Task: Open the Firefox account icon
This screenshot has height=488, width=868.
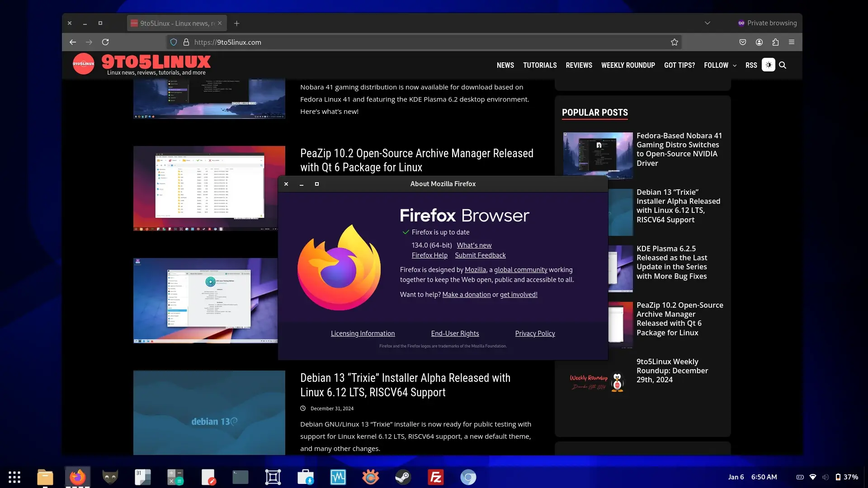Action: 759,42
